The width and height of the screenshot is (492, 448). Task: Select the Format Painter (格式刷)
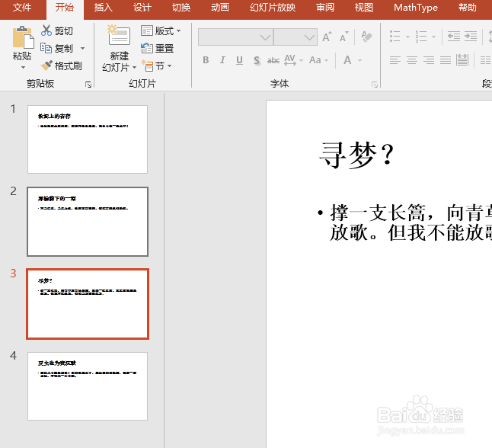tap(61, 66)
